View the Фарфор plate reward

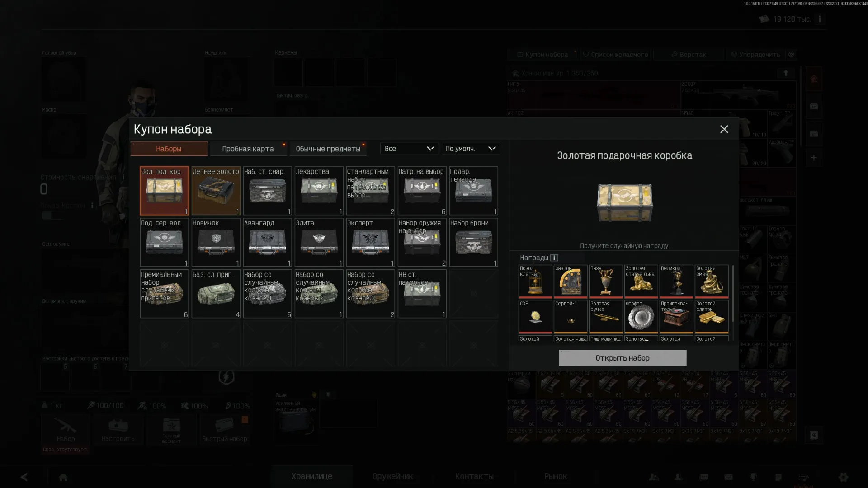(x=641, y=317)
